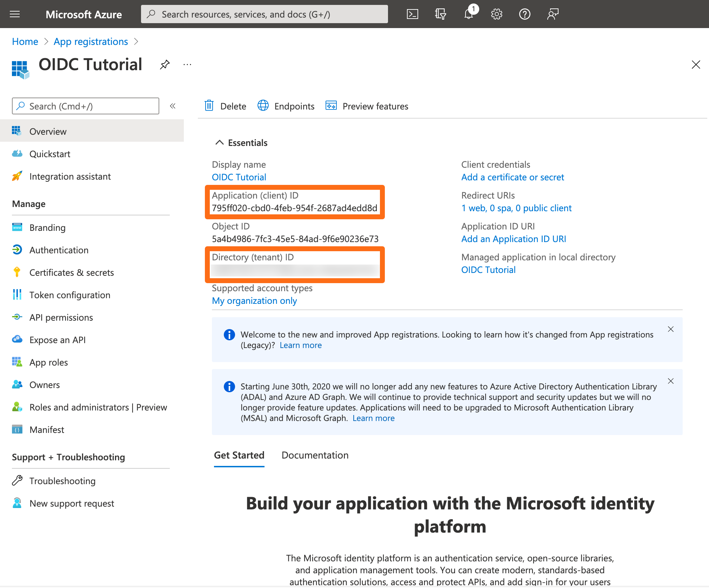Collapse the Essentials section

[x=220, y=142]
